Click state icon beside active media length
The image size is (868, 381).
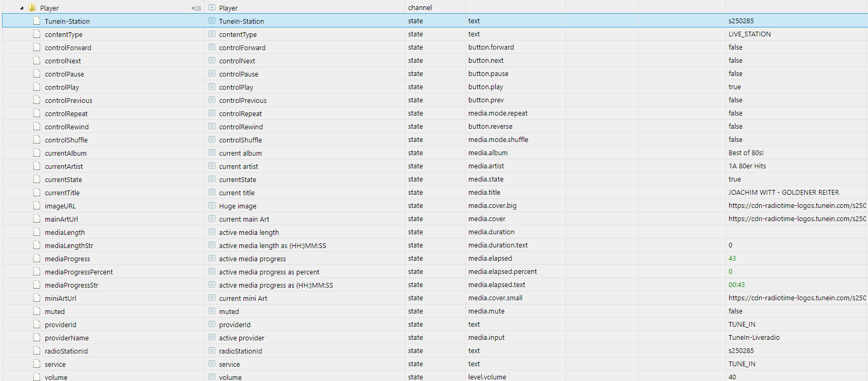click(x=212, y=232)
